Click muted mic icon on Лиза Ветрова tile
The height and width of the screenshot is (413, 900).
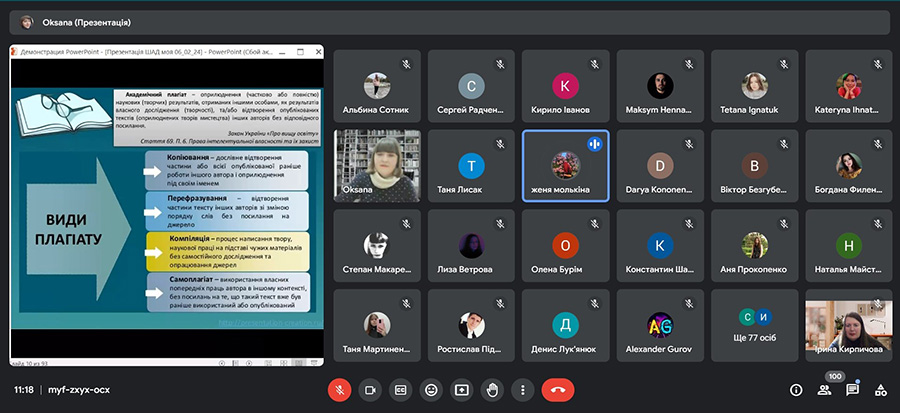[501, 224]
